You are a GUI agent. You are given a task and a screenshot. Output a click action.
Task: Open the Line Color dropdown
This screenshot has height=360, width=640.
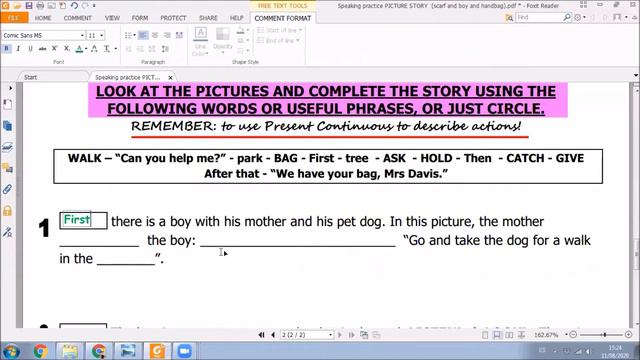coord(200,42)
